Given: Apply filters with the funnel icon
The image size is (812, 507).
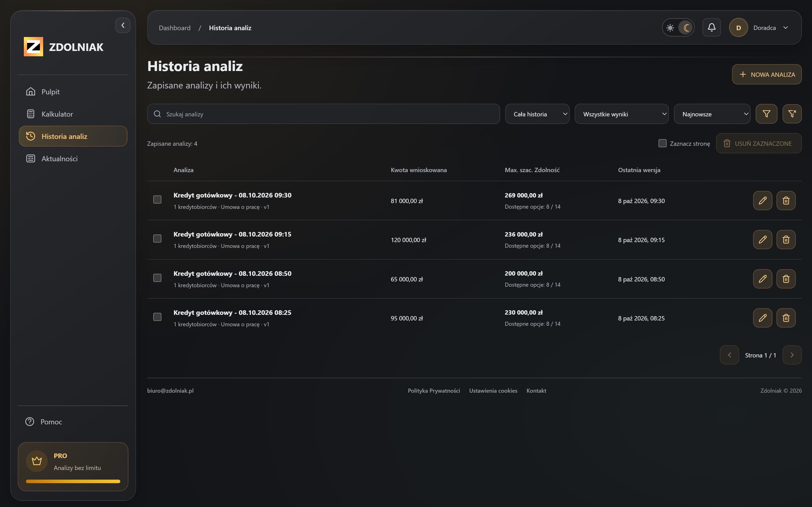Looking at the screenshot, I should coord(766,114).
